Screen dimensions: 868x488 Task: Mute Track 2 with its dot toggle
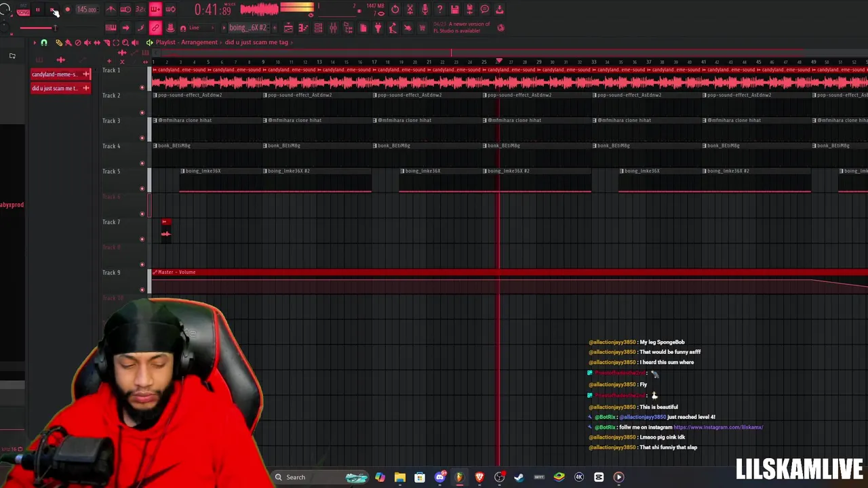pos(142,113)
